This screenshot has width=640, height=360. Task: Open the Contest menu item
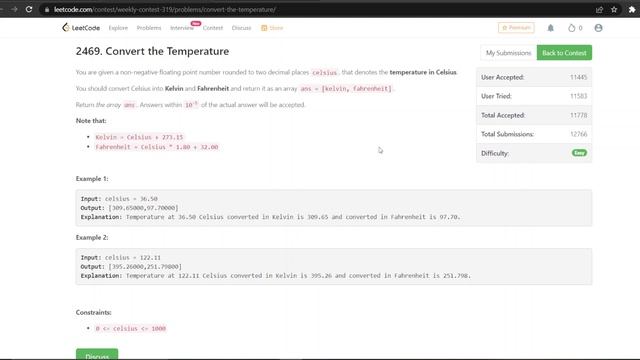213,28
